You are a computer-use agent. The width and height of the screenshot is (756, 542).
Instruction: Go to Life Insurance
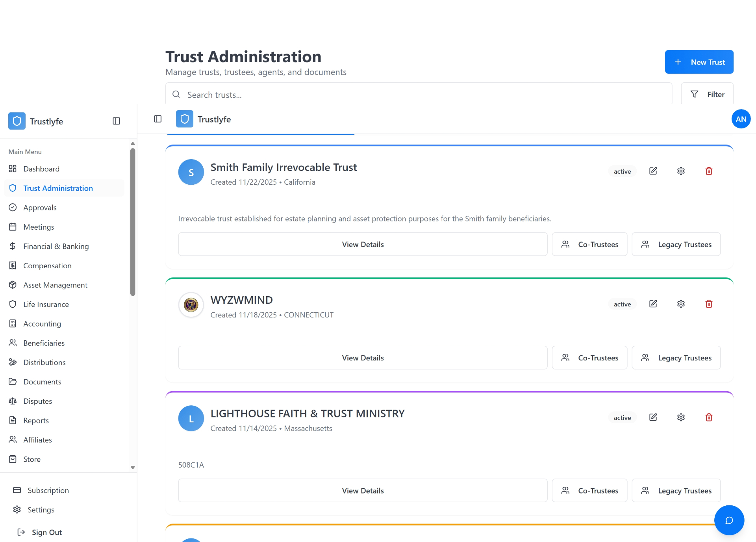point(64,304)
